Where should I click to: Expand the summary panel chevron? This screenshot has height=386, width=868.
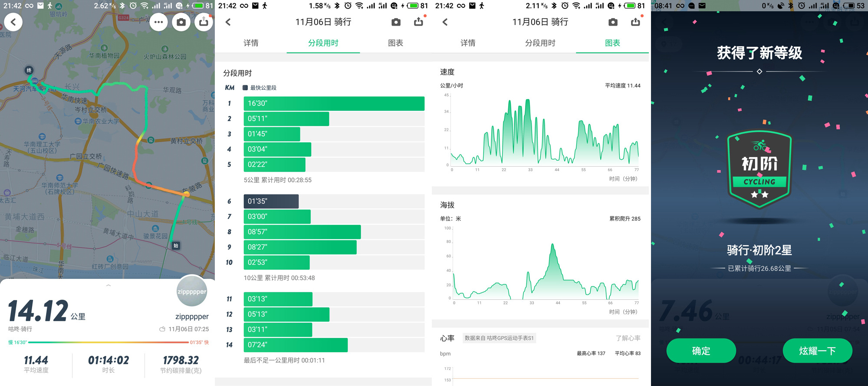108,285
